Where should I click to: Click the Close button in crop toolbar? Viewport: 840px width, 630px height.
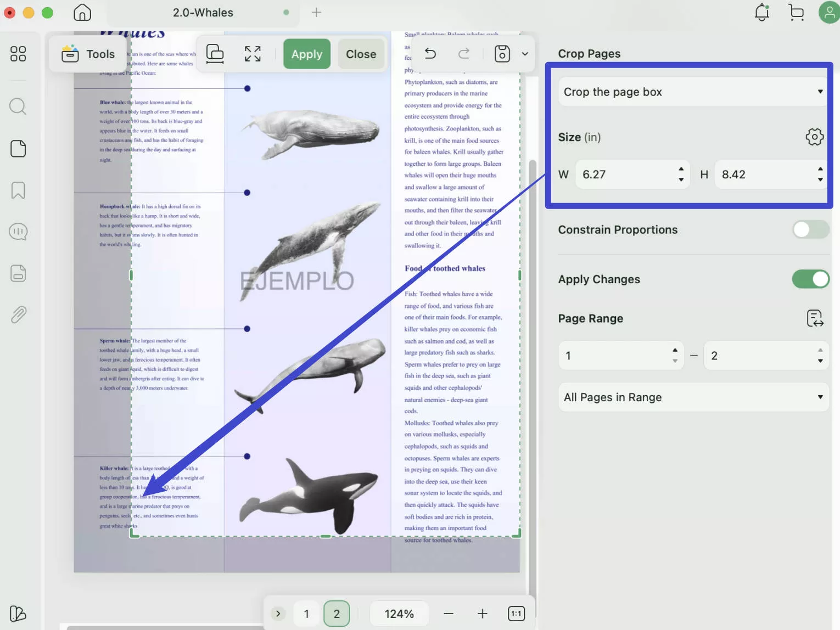tap(361, 54)
